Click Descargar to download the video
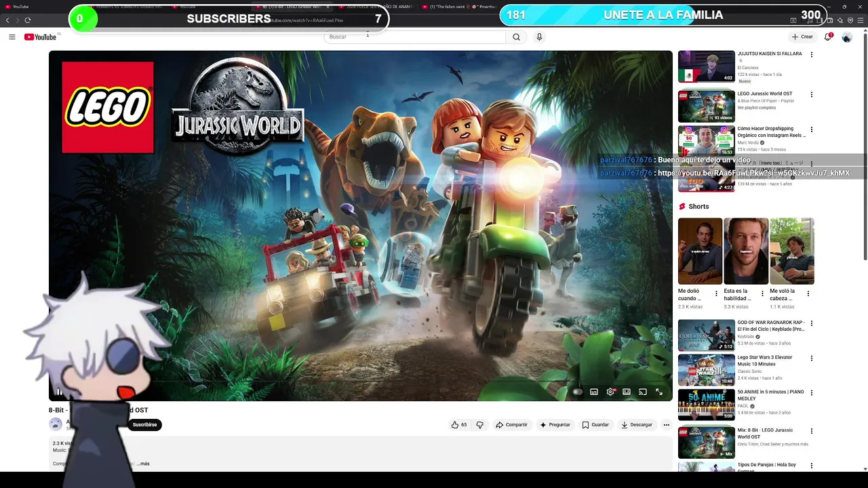The height and width of the screenshot is (488, 868). (x=637, y=425)
